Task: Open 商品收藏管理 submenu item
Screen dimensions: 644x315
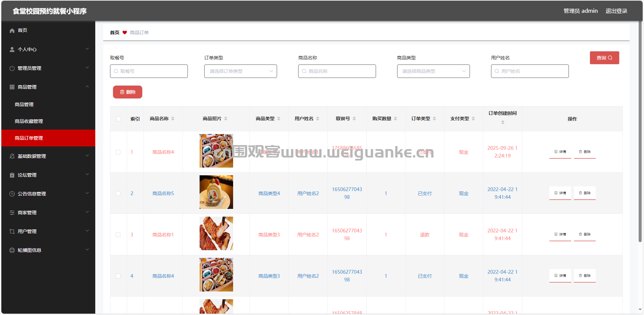Action: [48, 121]
